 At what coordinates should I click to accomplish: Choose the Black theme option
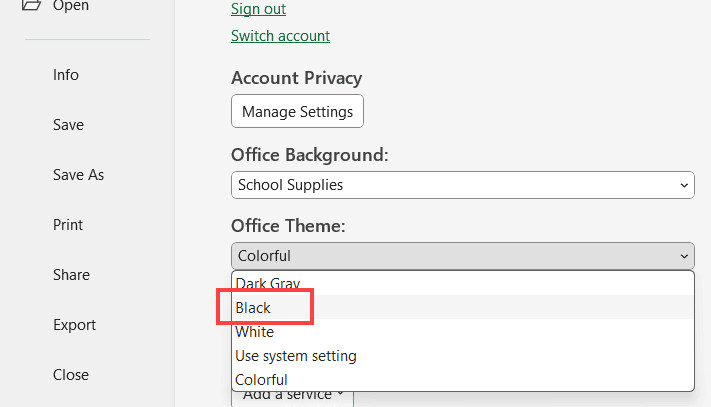tap(254, 308)
